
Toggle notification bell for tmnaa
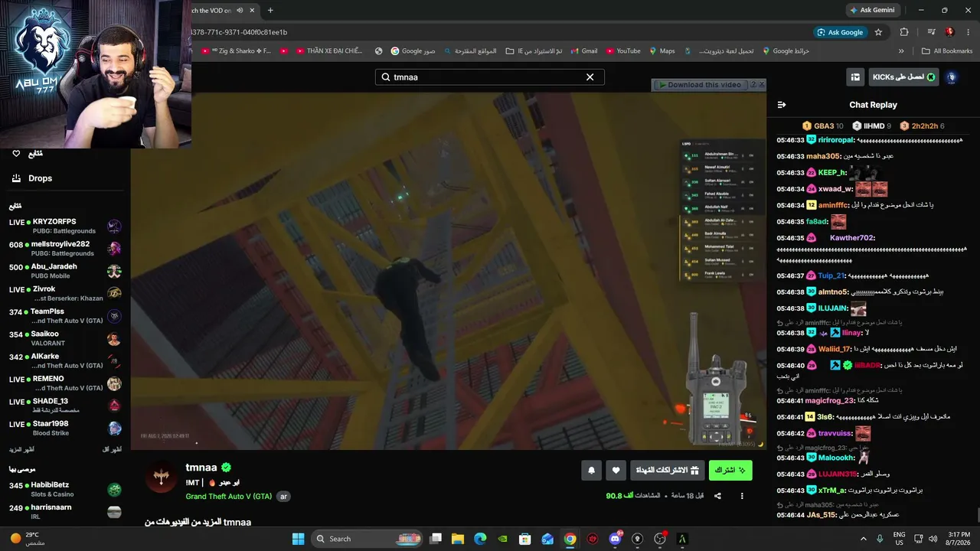click(x=591, y=471)
